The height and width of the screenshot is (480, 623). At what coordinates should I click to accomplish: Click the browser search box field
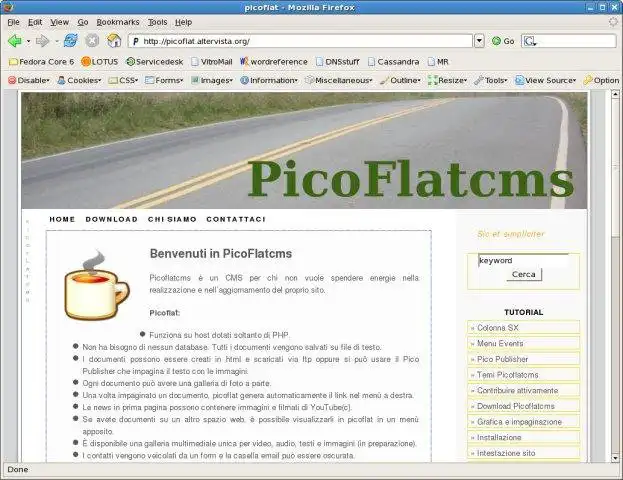pyautogui.click(x=569, y=41)
